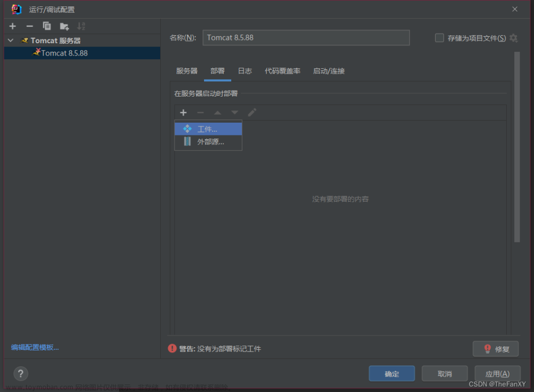Click the red warning icon
534x392 pixels.
(172, 348)
